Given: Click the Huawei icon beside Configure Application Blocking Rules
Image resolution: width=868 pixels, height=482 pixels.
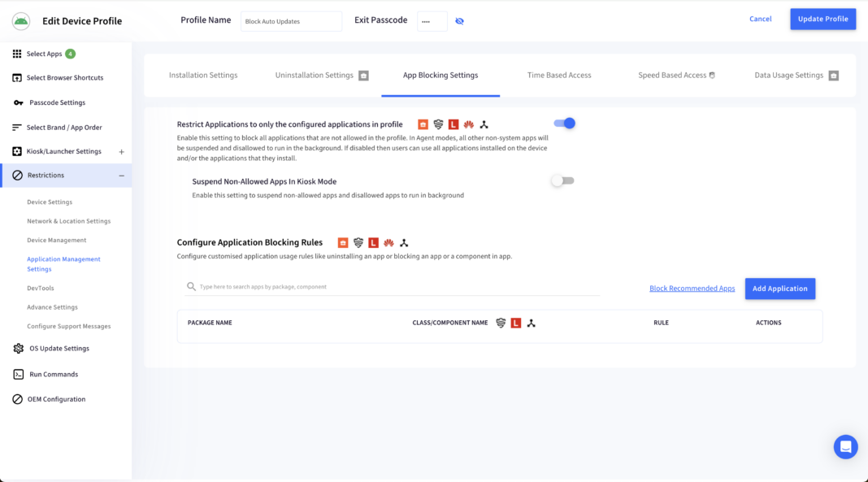Looking at the screenshot, I should (x=388, y=242).
